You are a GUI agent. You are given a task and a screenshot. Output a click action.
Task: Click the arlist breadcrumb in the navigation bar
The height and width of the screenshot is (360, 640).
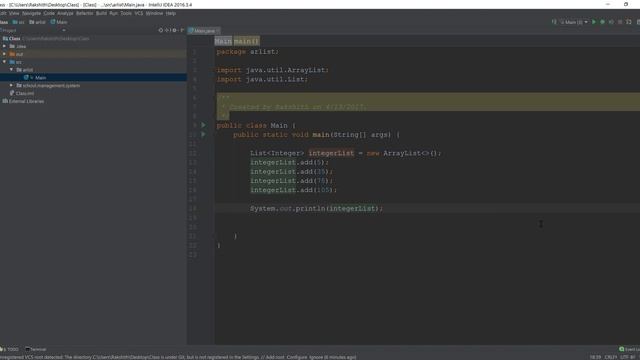(37, 22)
